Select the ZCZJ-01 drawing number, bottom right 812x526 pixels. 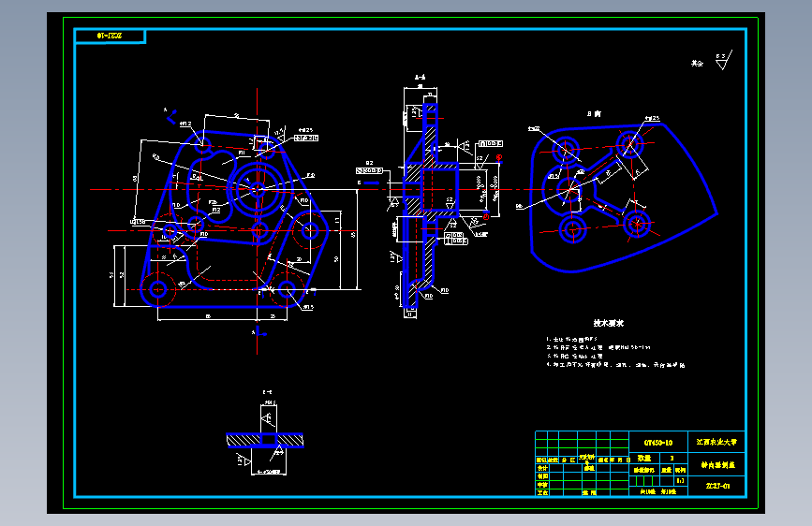(x=717, y=486)
